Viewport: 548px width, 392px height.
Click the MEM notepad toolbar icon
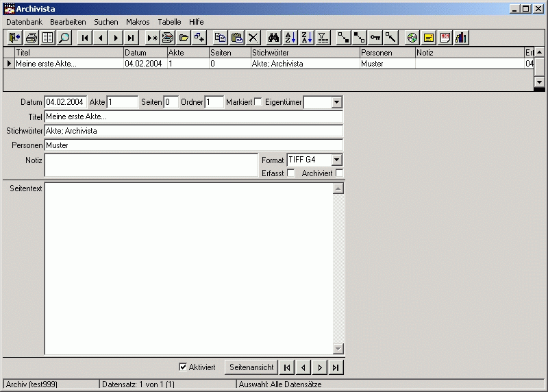445,38
